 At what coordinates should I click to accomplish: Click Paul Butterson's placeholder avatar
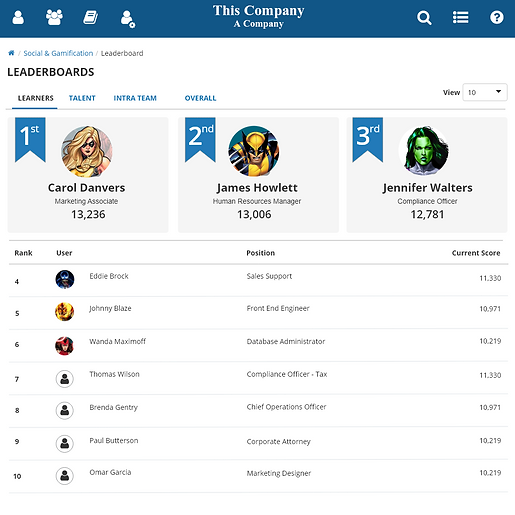pos(65,443)
